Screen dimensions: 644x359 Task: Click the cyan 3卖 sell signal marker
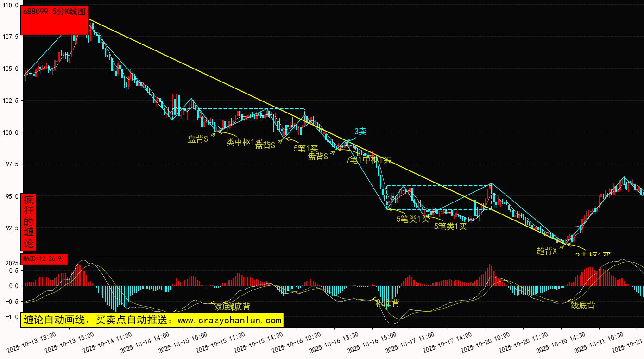pyautogui.click(x=360, y=132)
